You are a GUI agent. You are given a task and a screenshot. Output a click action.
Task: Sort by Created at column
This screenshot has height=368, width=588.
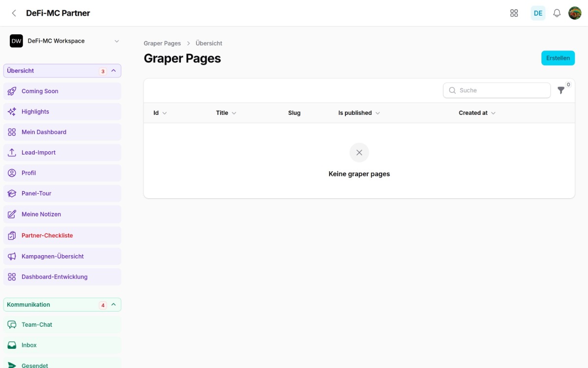click(477, 113)
